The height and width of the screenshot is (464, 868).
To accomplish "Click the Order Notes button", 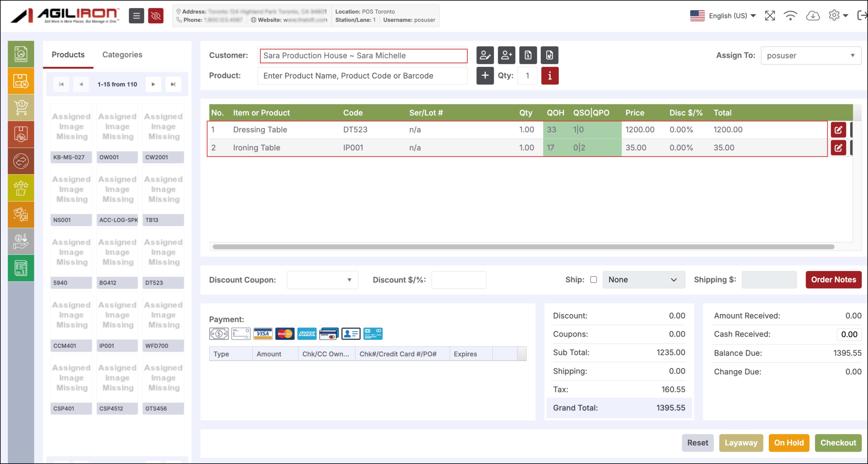I will pos(834,279).
